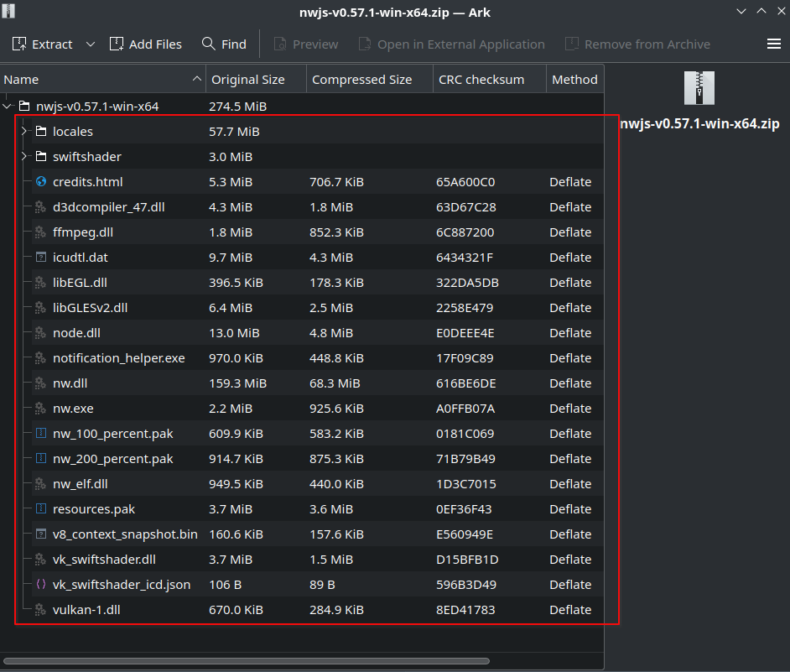Click the 159.3 MiB size of nw.dll
Image resolution: width=790 pixels, height=672 pixels.
click(237, 383)
